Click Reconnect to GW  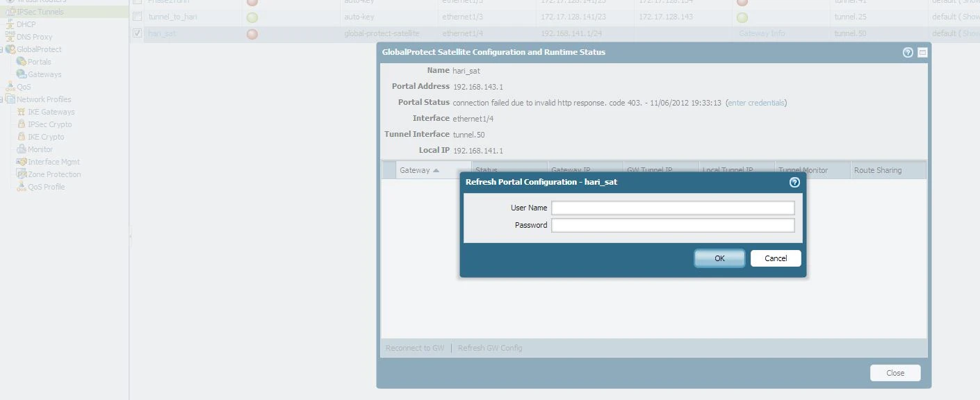[x=415, y=348]
